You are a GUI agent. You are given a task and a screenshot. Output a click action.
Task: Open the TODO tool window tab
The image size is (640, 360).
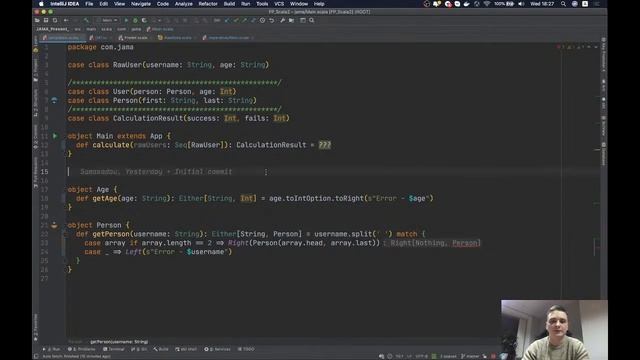(246, 349)
